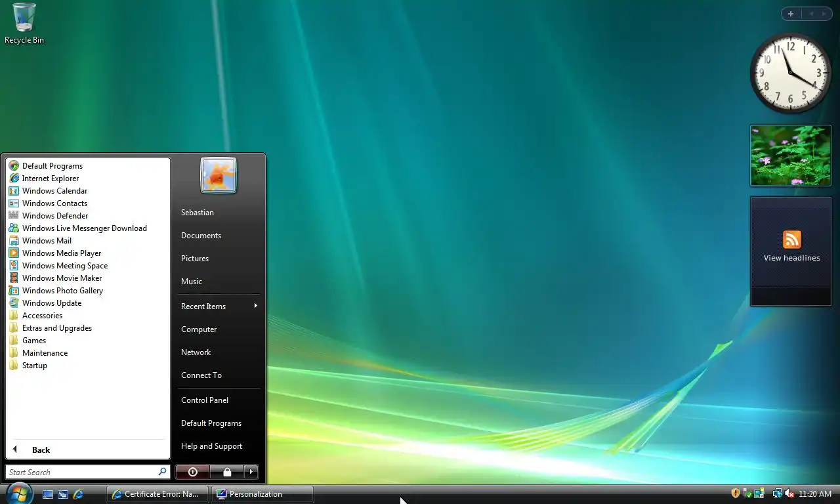The width and height of the screenshot is (840, 504).
Task: Open Default Programs in the programs list
Action: [x=88, y=166]
